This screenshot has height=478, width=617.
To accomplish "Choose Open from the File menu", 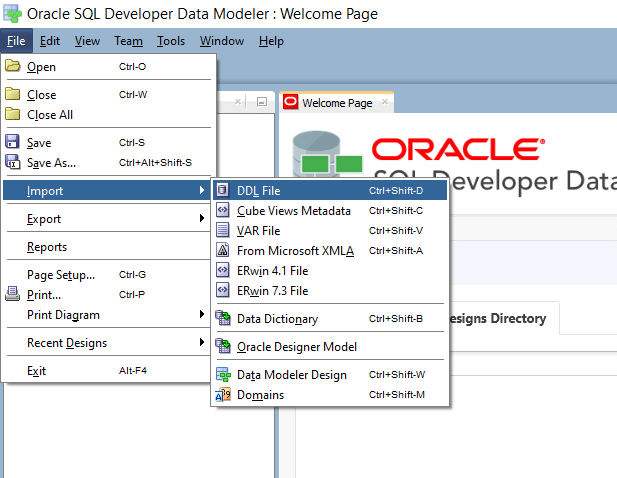I will [107, 66].
